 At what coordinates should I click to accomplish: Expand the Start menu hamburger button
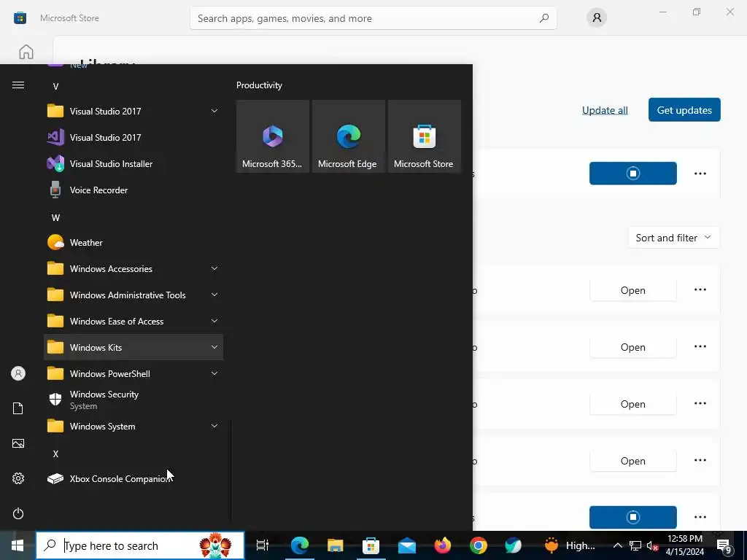click(18, 85)
